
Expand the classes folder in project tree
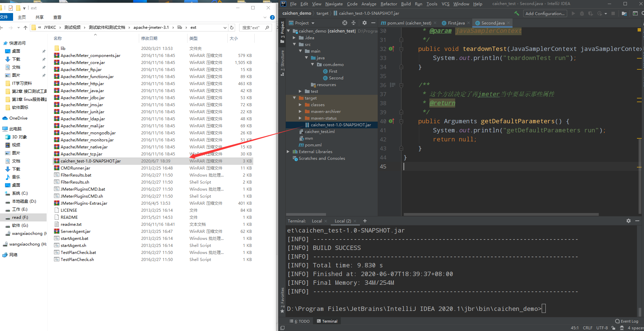tap(300, 105)
